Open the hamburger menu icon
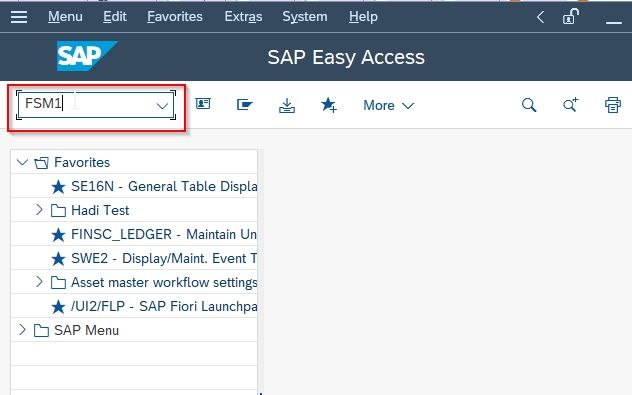Viewport: 632px width, 395px height. click(x=19, y=17)
